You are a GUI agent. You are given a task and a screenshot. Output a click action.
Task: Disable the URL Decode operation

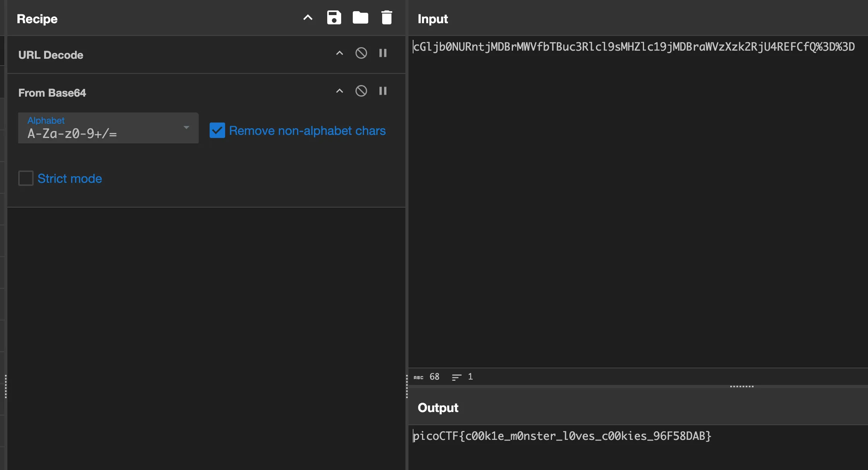coord(361,53)
